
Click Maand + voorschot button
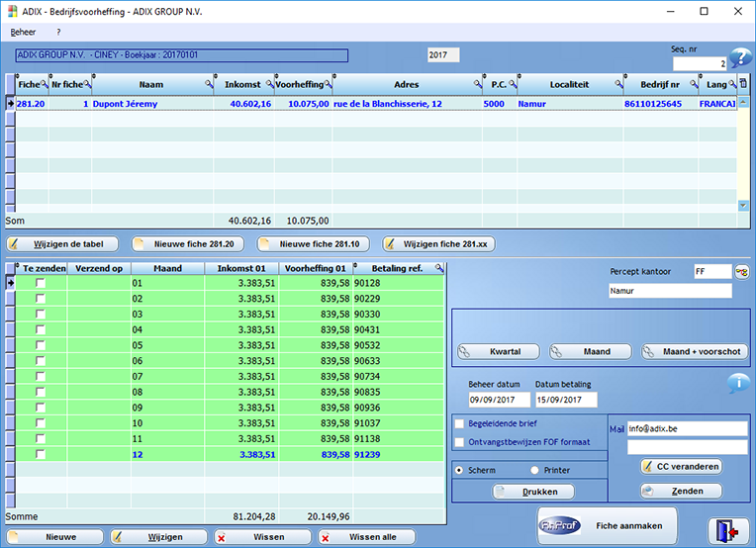[695, 352]
